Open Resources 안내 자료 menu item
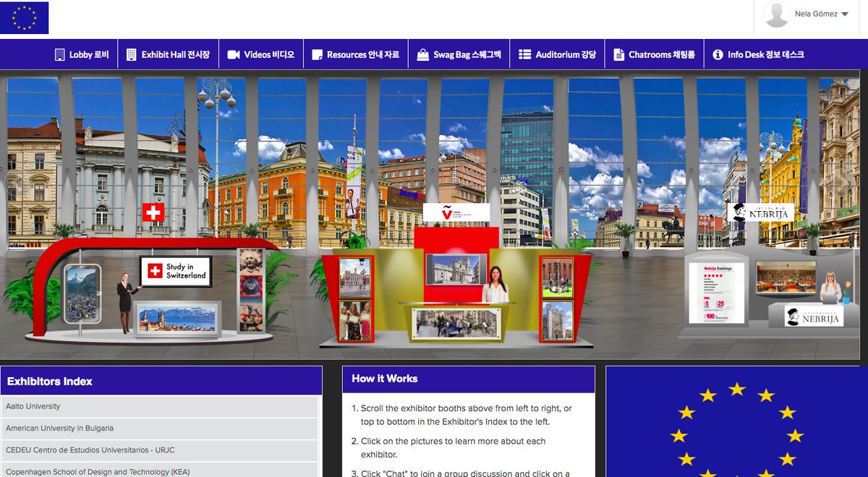The image size is (868, 477). click(355, 54)
